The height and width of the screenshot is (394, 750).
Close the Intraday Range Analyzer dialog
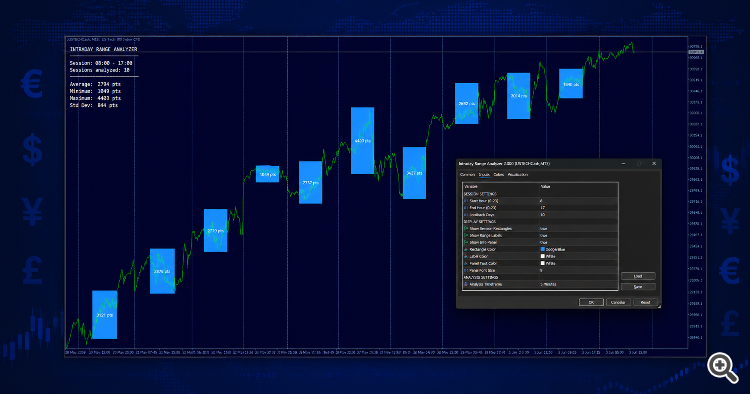coord(654,164)
